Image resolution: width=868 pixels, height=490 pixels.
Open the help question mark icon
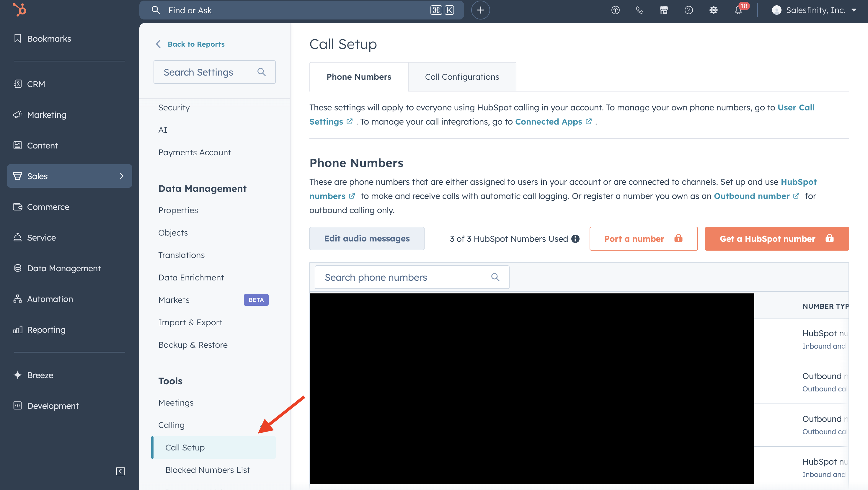pos(688,10)
